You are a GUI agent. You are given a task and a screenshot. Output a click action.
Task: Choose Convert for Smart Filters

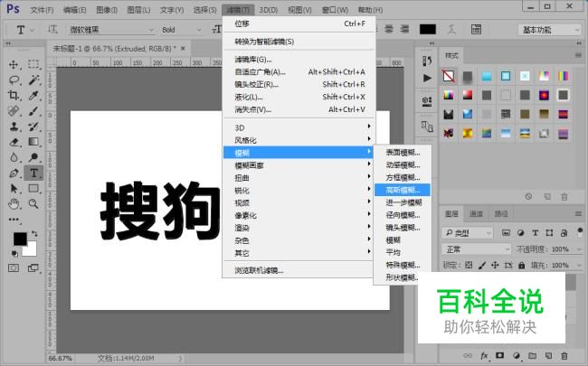[299, 42]
